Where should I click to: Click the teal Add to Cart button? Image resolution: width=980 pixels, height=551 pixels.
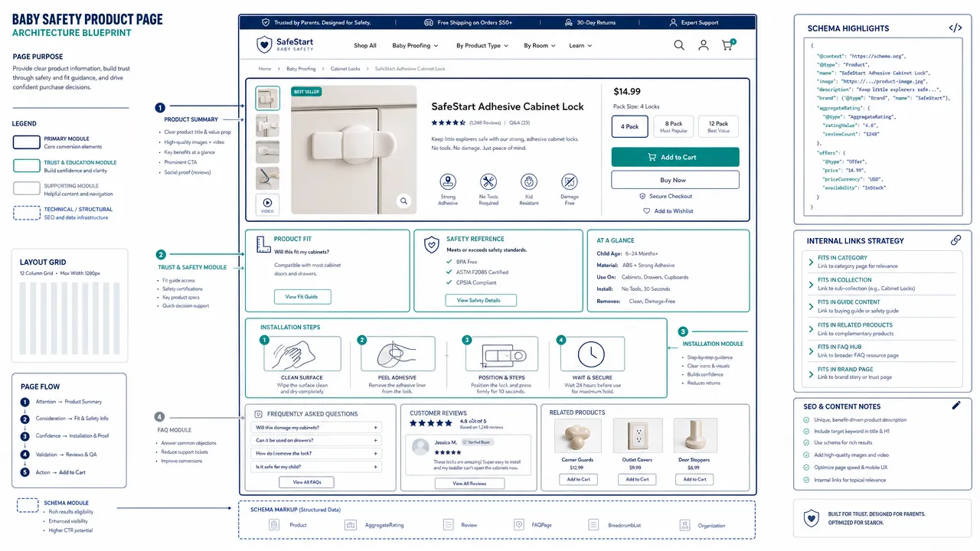pos(675,157)
